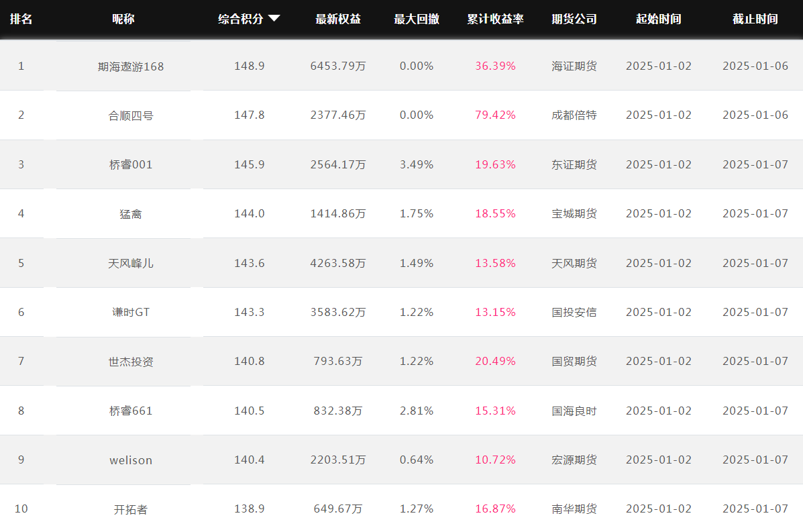
Task: Click score value 147.8
Action: coord(250,115)
